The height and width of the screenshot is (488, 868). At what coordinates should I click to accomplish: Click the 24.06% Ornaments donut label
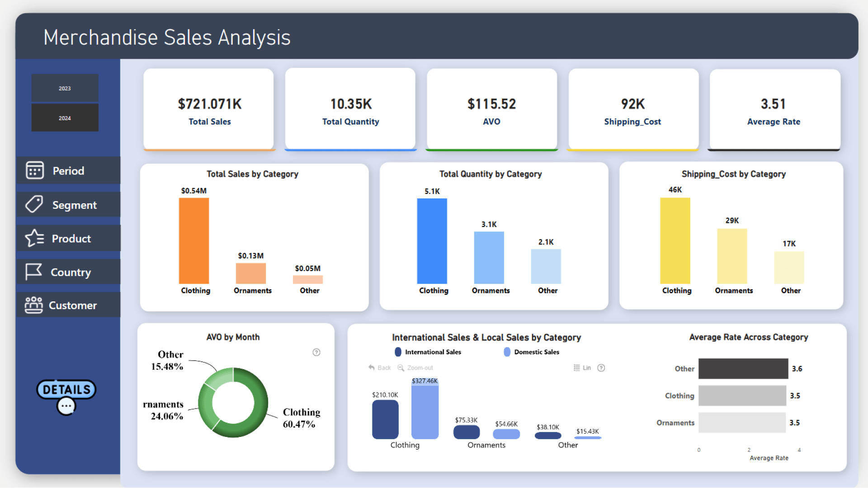click(x=163, y=410)
